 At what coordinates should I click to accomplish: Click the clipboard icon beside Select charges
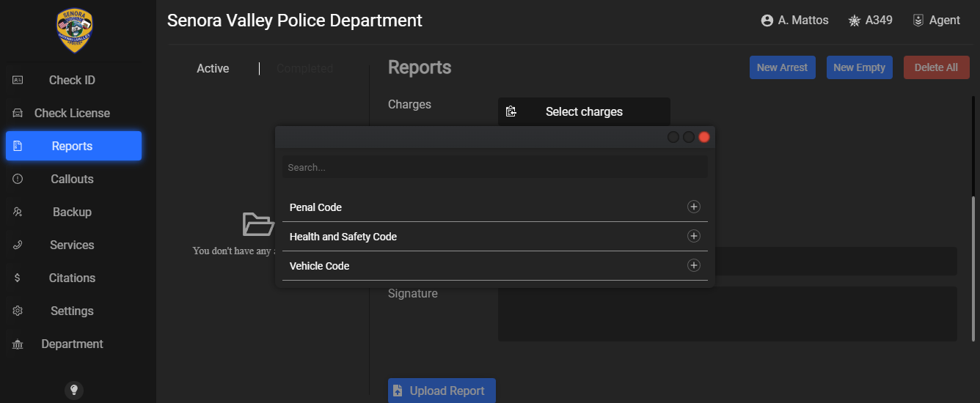(511, 111)
